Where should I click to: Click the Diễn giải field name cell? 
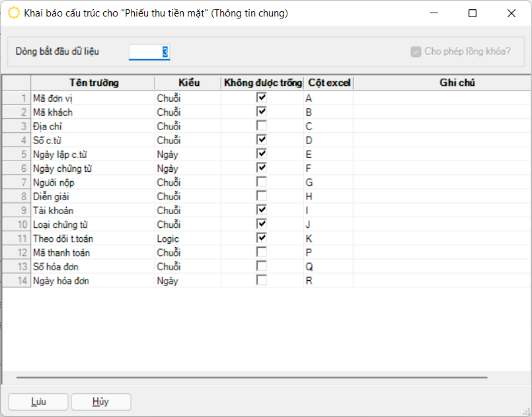(93, 196)
